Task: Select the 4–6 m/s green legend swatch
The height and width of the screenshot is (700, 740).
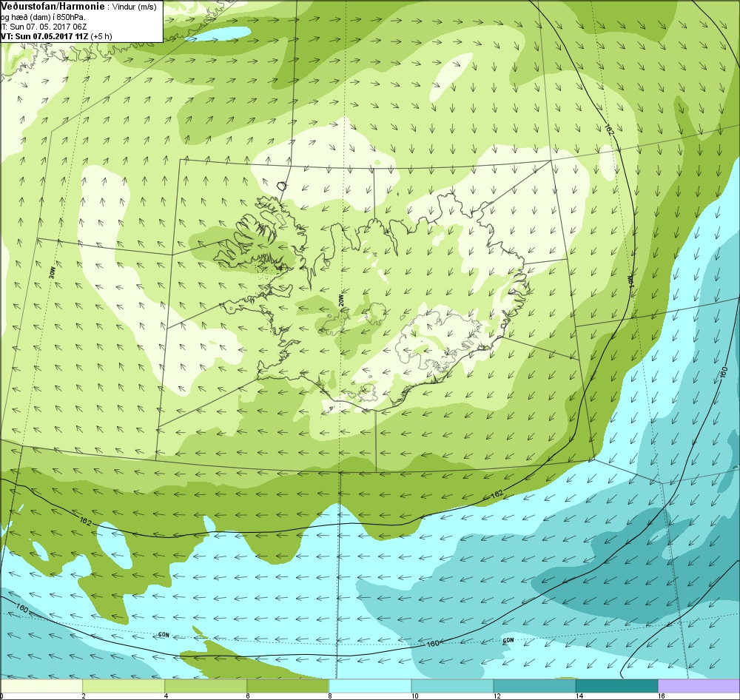Action: (205, 685)
